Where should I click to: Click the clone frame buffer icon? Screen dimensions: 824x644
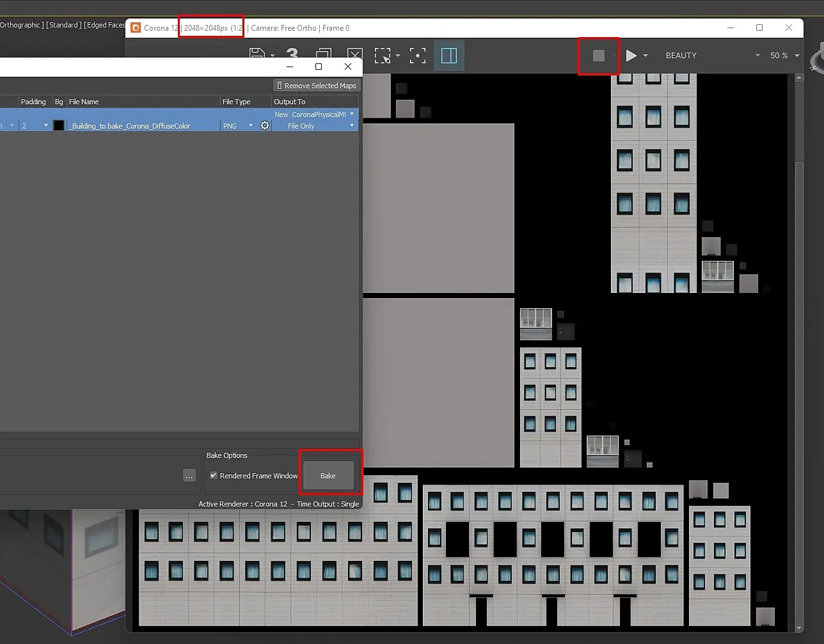[x=324, y=54]
